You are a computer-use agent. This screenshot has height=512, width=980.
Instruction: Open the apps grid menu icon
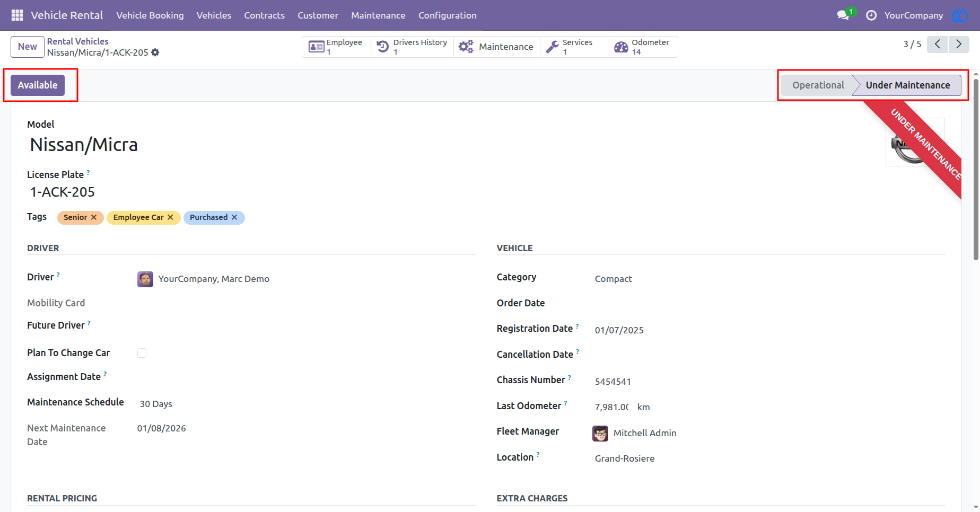[17, 15]
